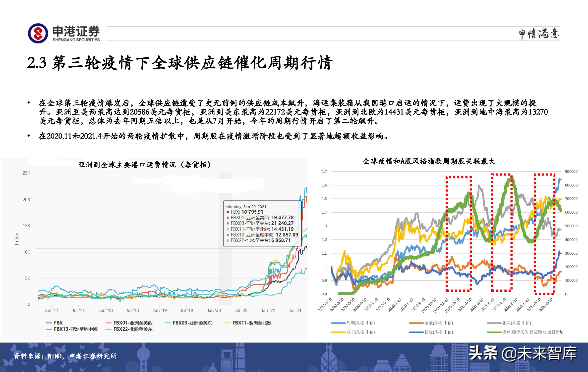
Task: Click tooltip value 12 857.09 for 亚洲至地中海
Action: [287, 235]
